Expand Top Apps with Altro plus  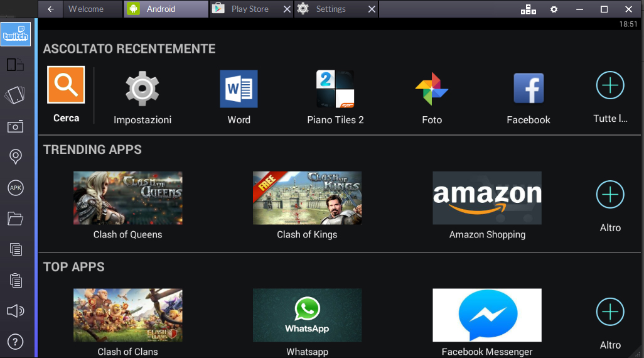pyautogui.click(x=610, y=312)
